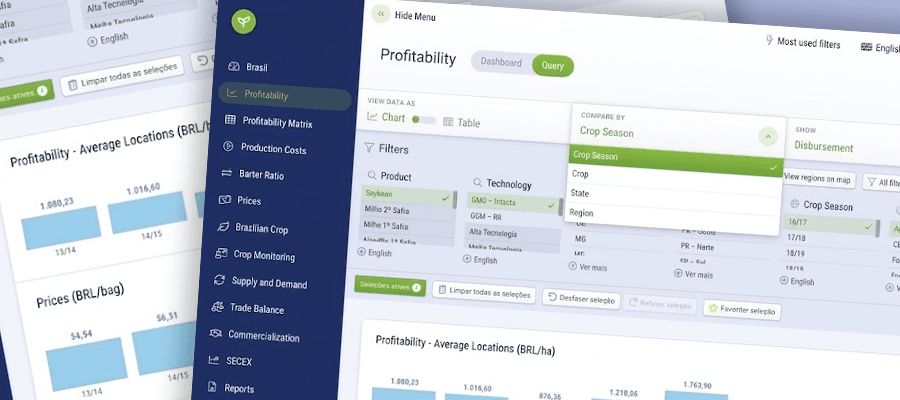Click Commercialization handshake icon
Viewport: 900px width, 400px height.
(x=216, y=333)
